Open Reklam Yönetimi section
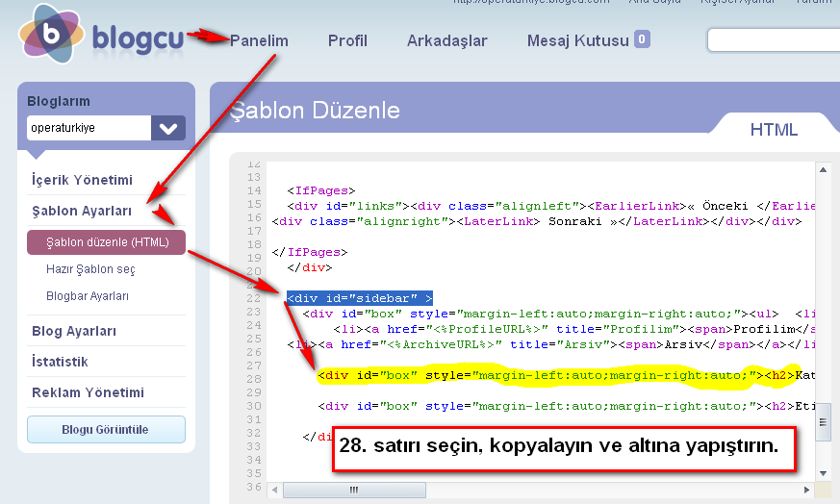 tap(88, 392)
